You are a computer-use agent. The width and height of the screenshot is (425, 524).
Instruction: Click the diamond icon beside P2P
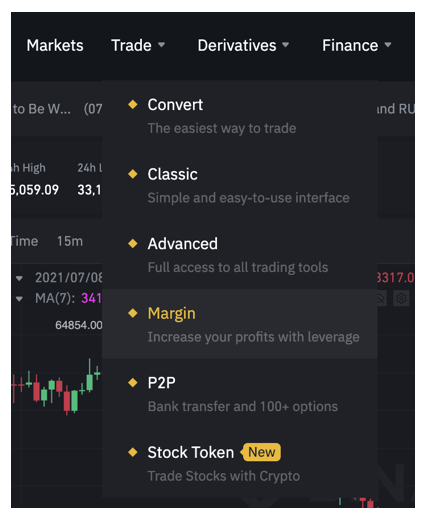[x=133, y=382]
